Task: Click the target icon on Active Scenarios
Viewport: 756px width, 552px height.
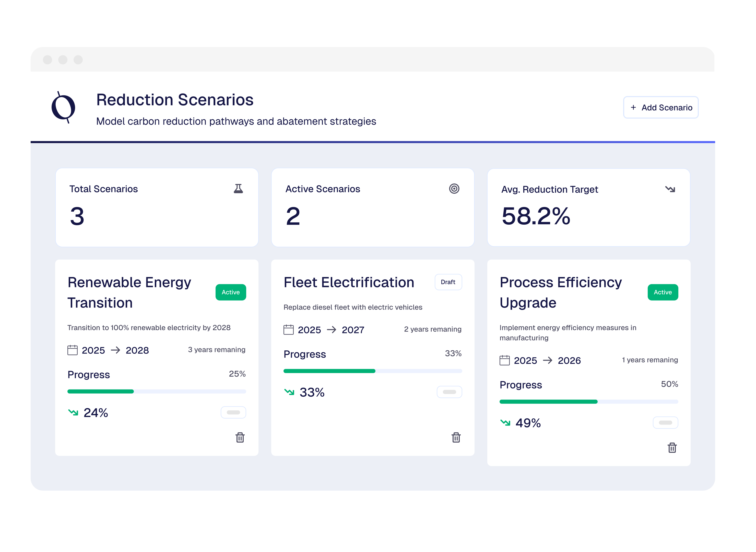Action: [454, 189]
